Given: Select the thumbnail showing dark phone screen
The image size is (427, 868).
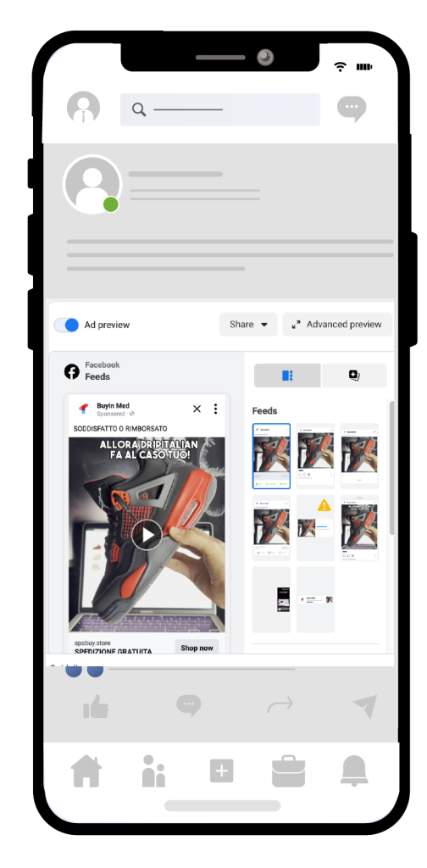Looking at the screenshot, I should click(x=271, y=599).
